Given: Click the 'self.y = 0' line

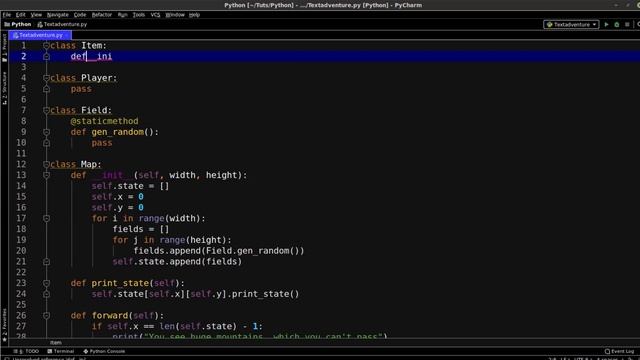Looking at the screenshot, I should pyautogui.click(x=118, y=208).
